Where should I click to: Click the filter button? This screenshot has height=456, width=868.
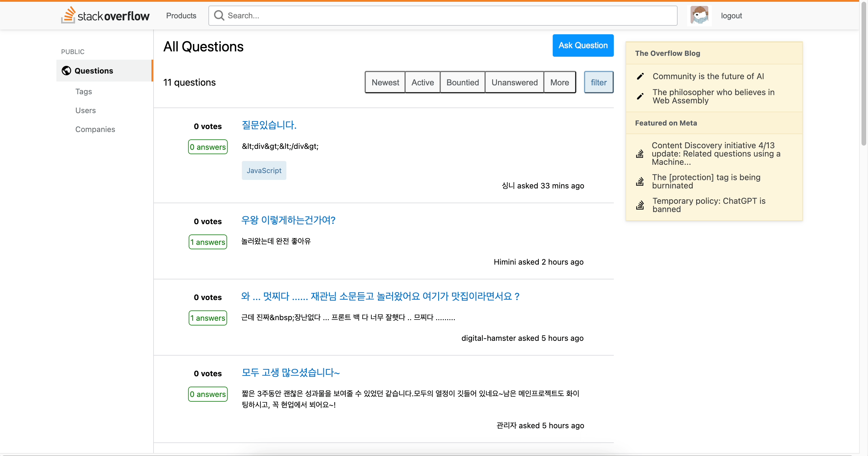598,82
